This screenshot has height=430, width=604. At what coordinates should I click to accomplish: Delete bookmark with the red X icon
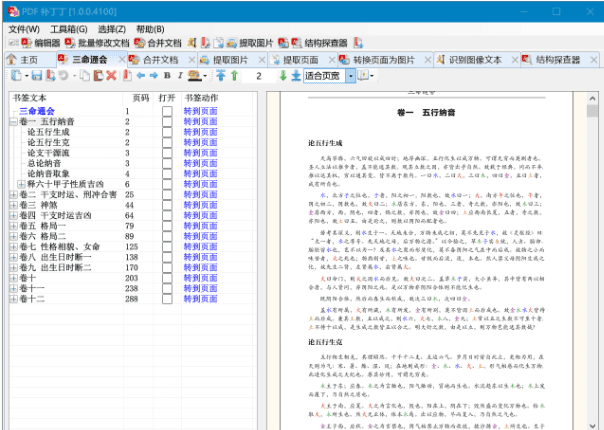pos(111,76)
